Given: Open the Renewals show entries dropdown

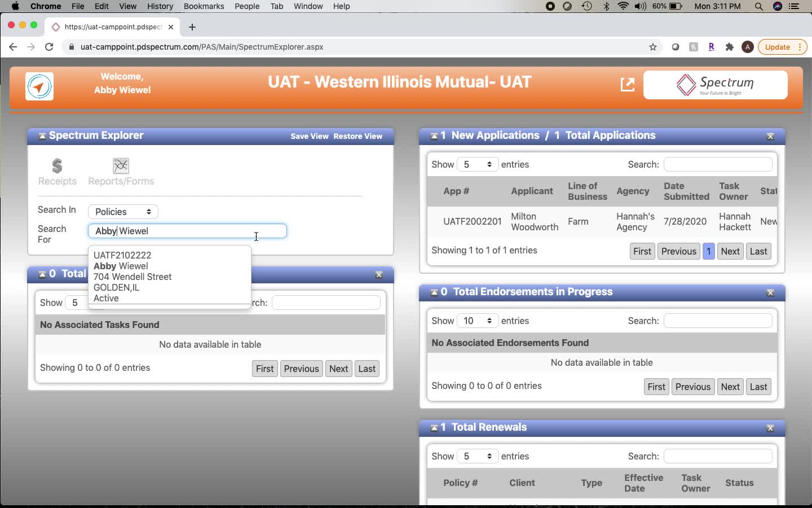Looking at the screenshot, I should (478, 456).
